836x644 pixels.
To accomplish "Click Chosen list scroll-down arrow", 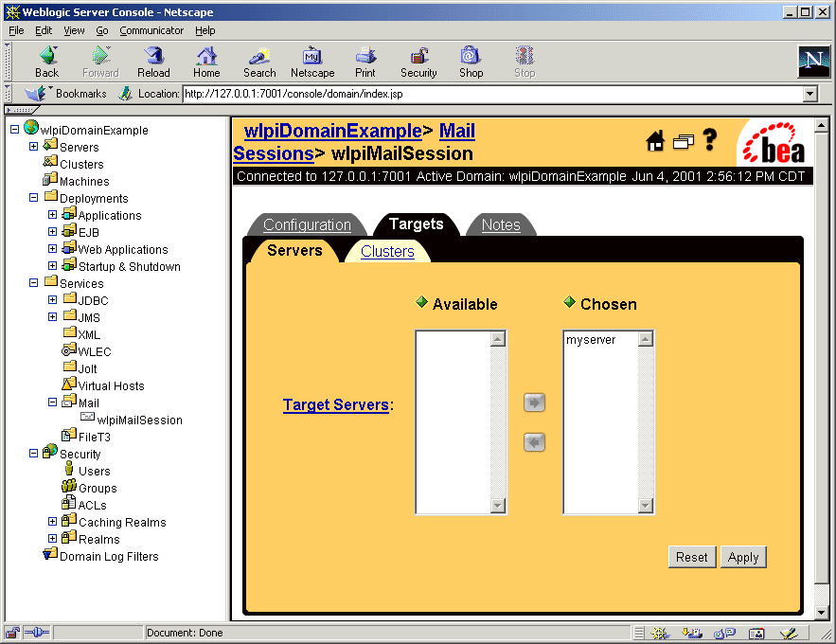I will [x=646, y=506].
